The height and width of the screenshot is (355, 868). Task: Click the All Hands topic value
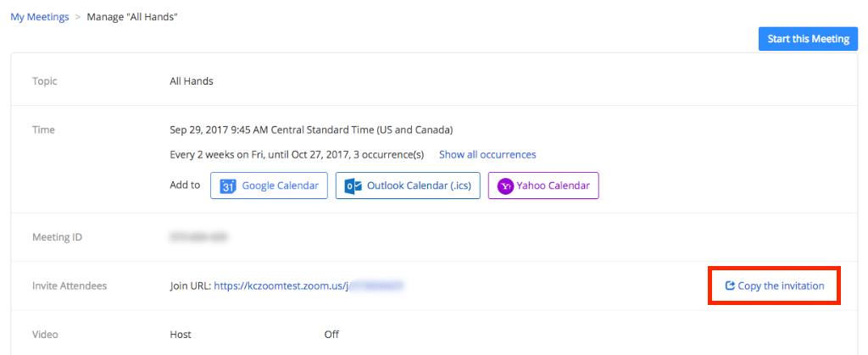pyautogui.click(x=192, y=81)
